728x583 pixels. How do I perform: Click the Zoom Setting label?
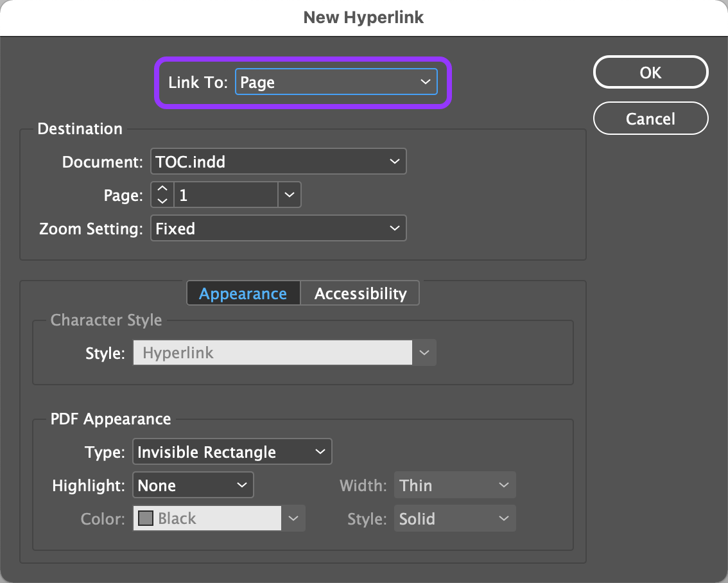91,229
